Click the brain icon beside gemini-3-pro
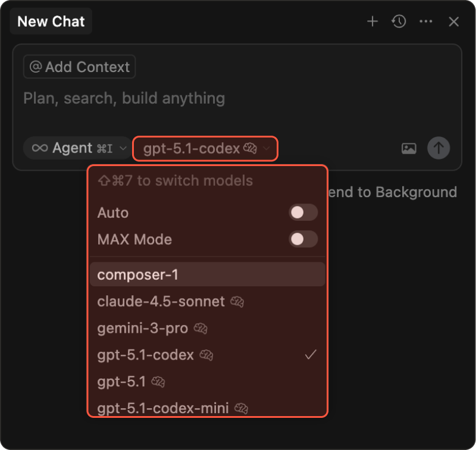Screen dimensions: 476x450 click(201, 329)
